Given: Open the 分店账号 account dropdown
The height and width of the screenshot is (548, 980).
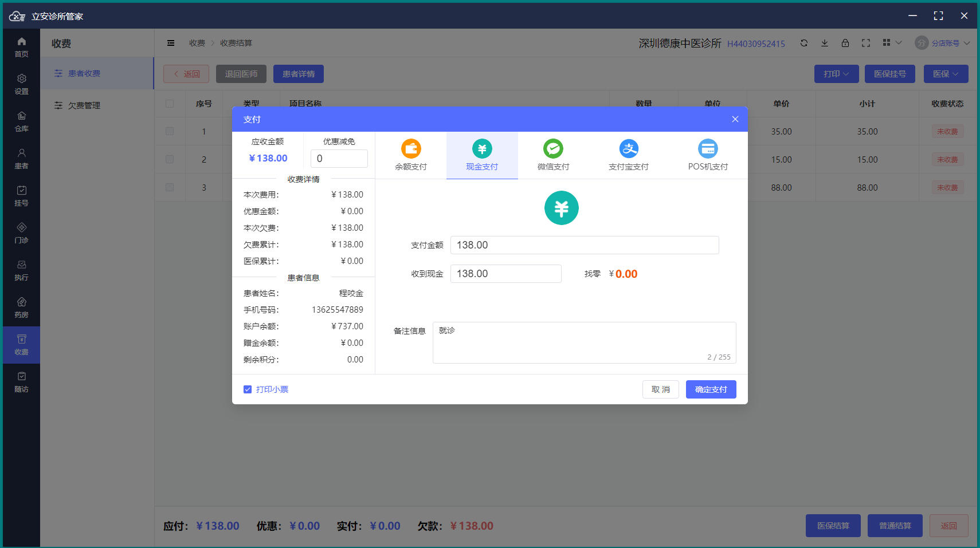Looking at the screenshot, I should click(x=942, y=43).
